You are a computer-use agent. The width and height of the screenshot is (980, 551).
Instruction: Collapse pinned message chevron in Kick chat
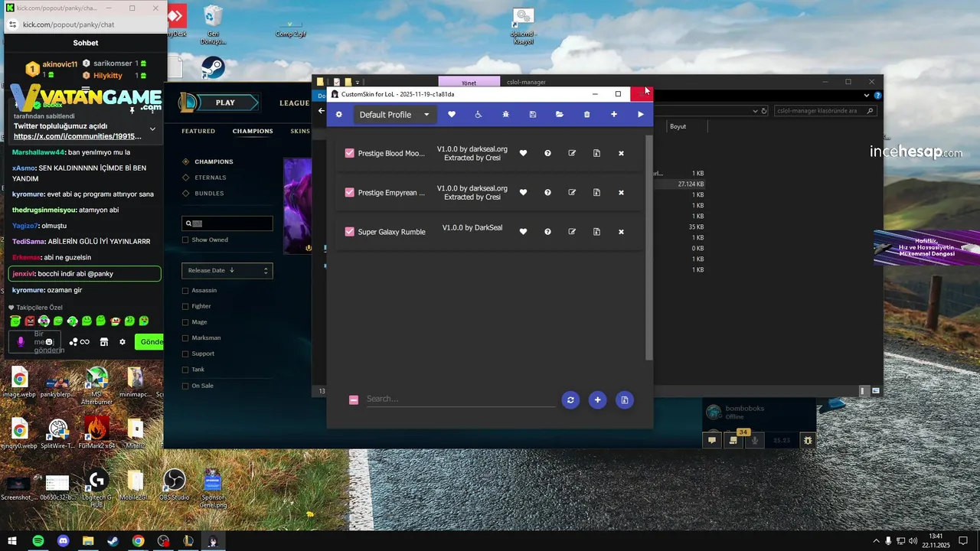click(152, 129)
